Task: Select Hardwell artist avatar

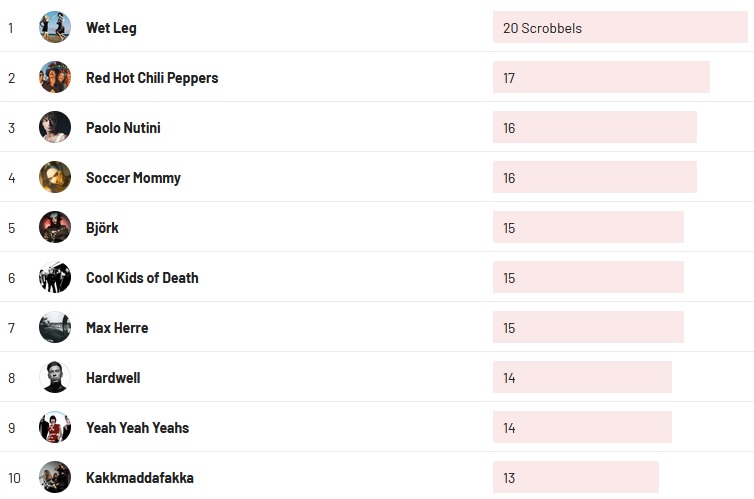Action: 55,377
